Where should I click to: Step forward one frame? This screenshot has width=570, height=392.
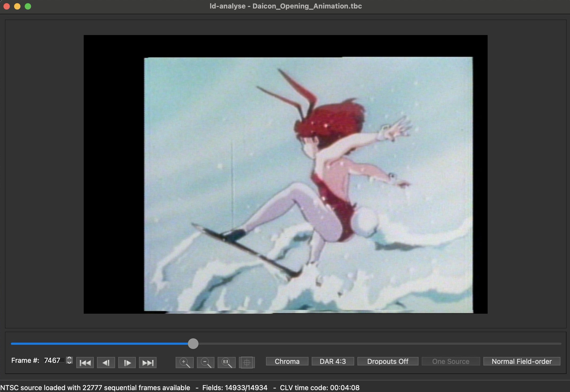tap(127, 363)
